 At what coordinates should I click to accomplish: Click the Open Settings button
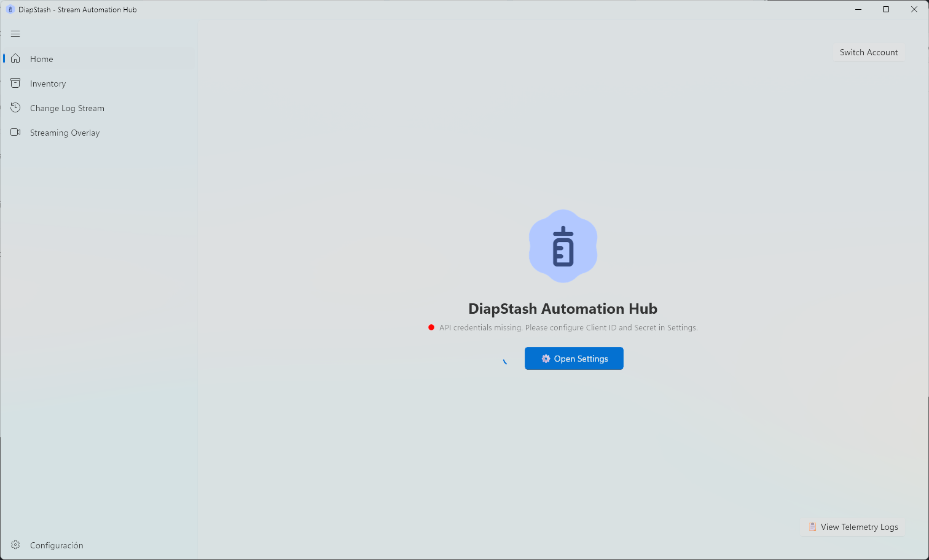(x=574, y=359)
